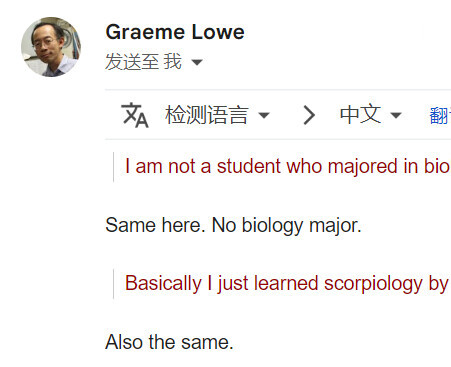The width and height of the screenshot is (451, 367).
Task: Click the word 'scorpiology' in red quote
Action: (x=373, y=284)
